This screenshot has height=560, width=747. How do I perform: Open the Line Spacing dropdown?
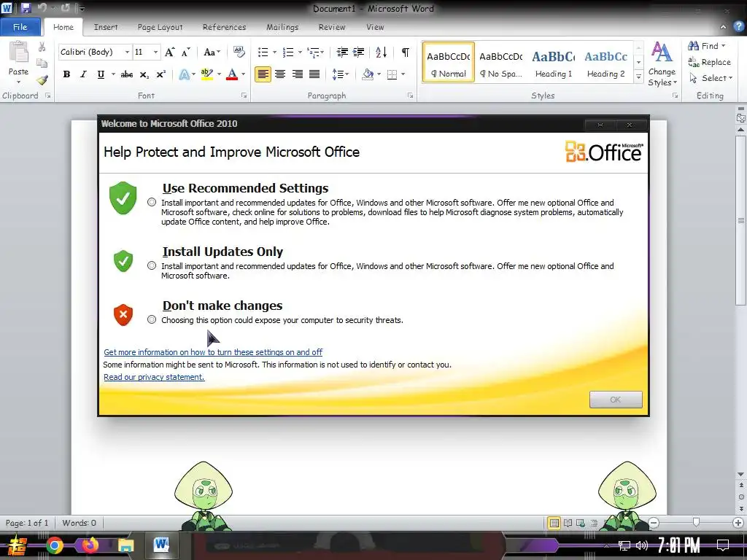pos(340,74)
